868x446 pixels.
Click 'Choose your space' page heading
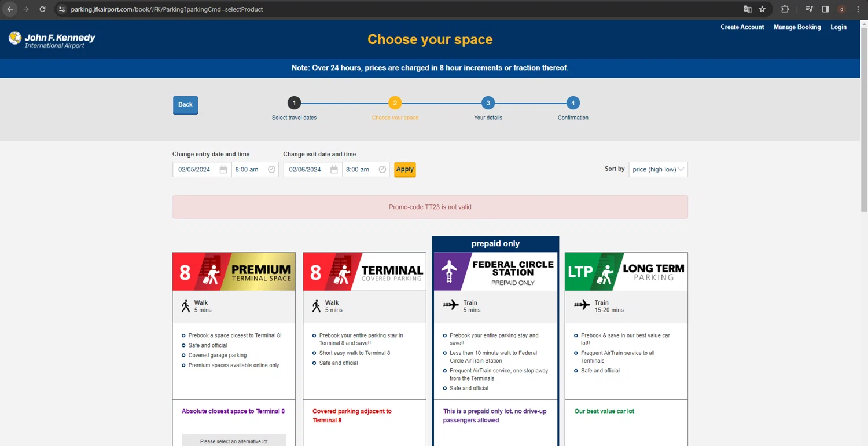pos(430,39)
